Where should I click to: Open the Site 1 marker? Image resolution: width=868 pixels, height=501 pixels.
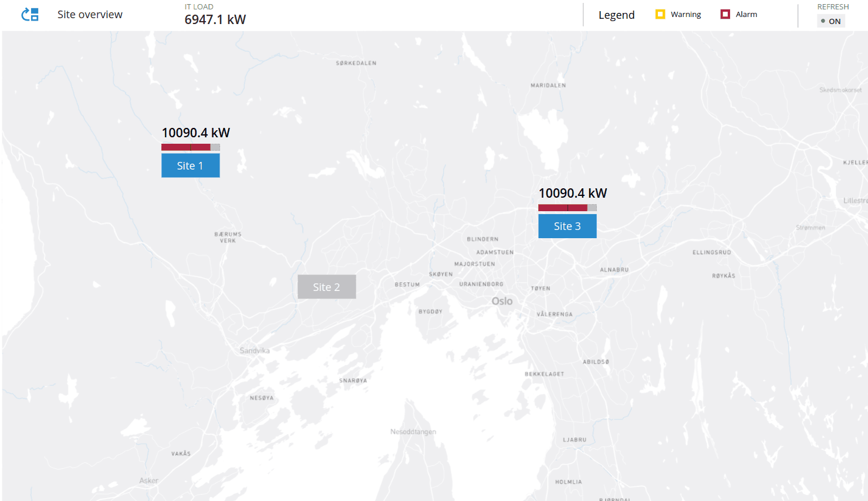[190, 165]
